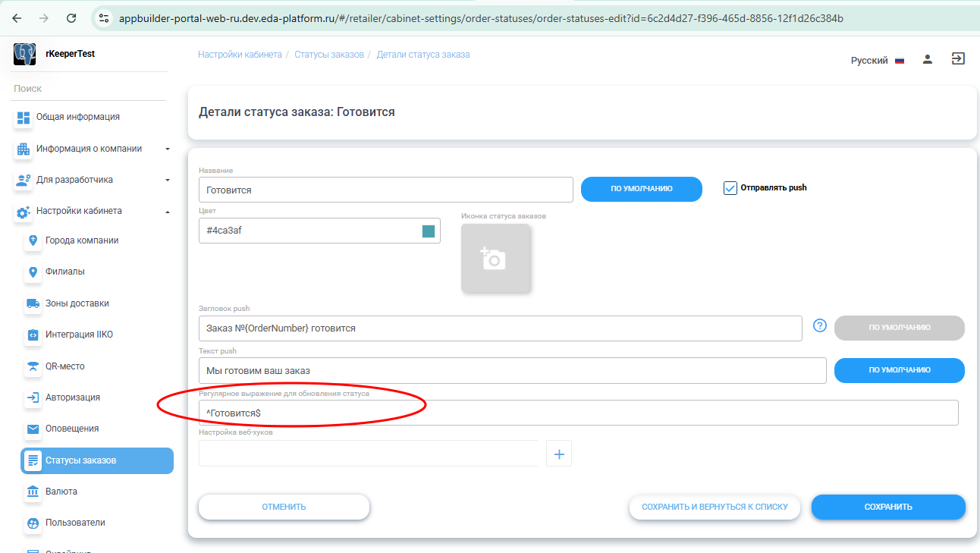Open Интеграция IIKO settings

point(79,335)
